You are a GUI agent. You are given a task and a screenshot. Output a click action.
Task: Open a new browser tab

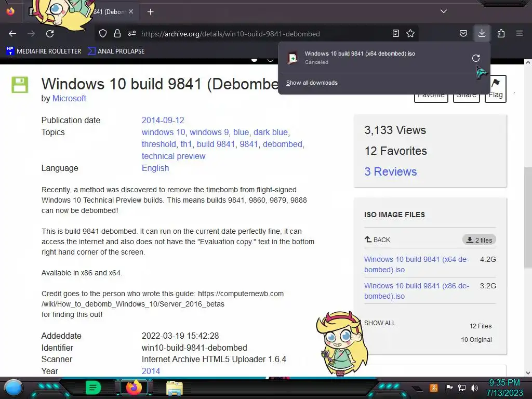(x=150, y=12)
